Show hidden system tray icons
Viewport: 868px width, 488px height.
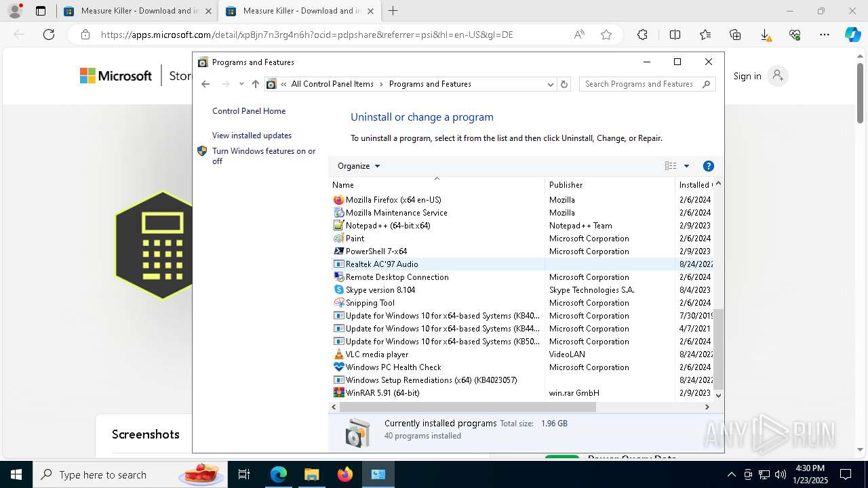click(x=731, y=474)
